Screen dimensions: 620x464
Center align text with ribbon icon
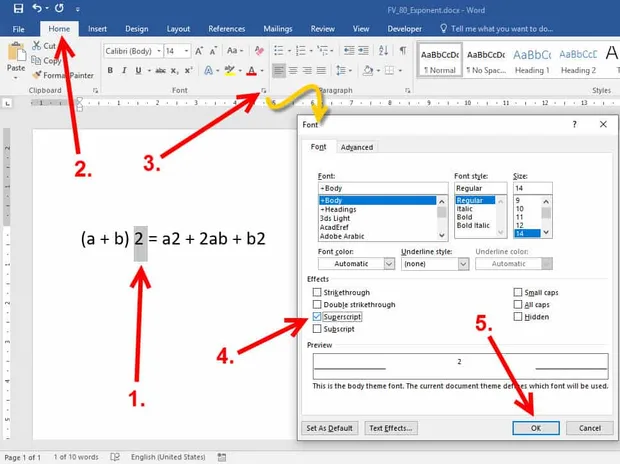point(293,70)
